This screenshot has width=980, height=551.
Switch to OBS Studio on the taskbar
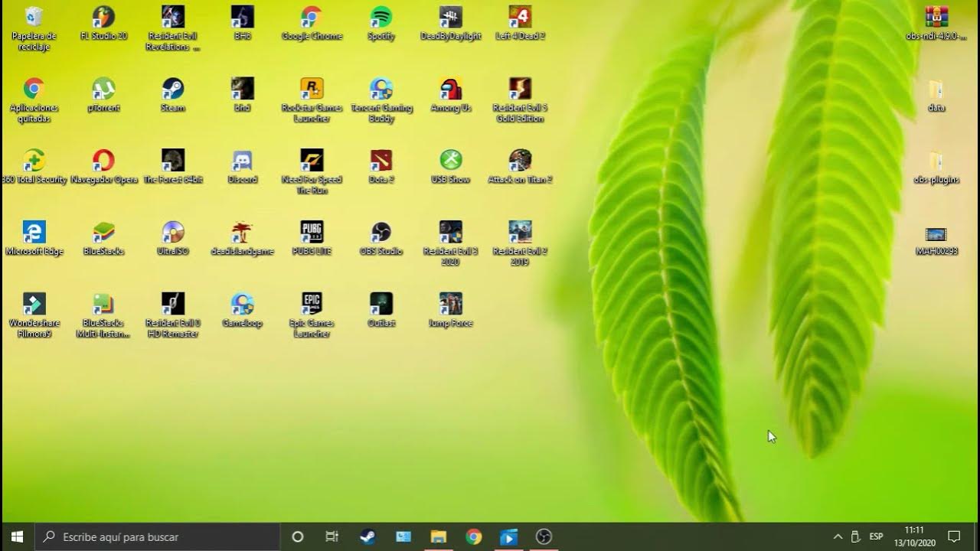pos(544,536)
